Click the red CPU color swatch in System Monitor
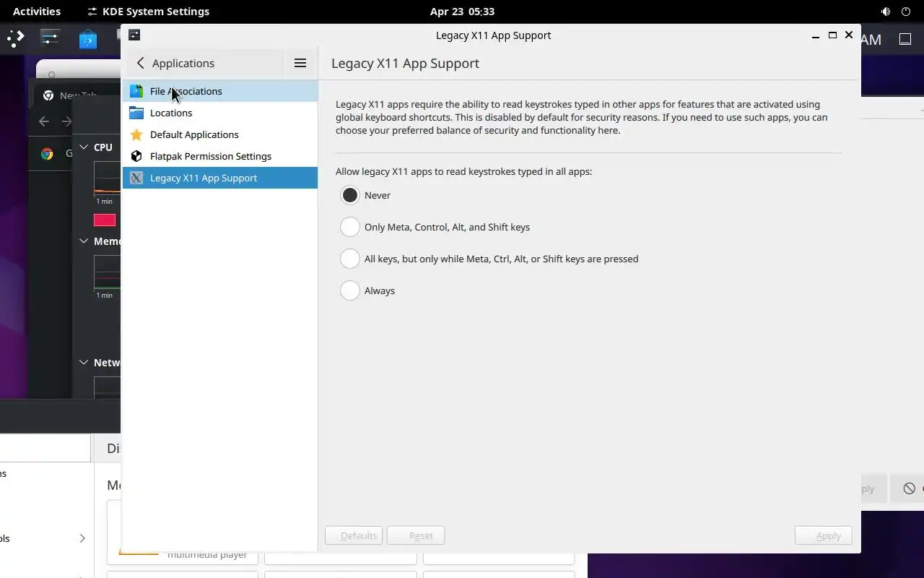Image resolution: width=924 pixels, height=578 pixels. coord(105,220)
